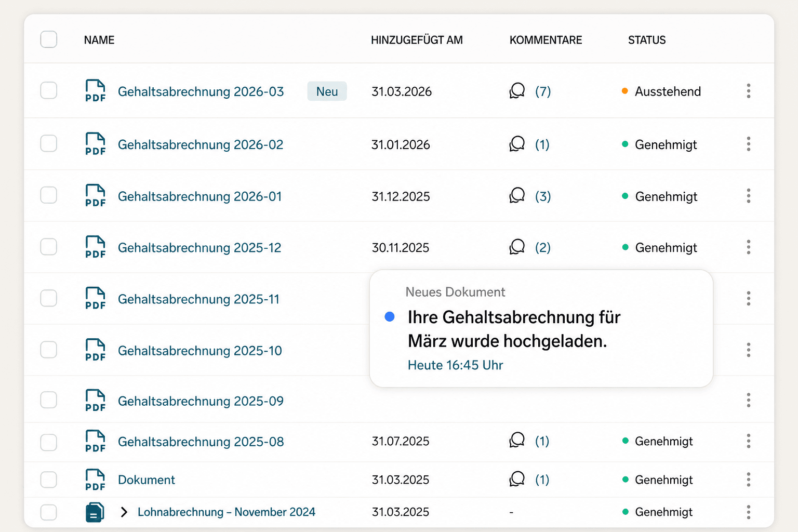Open Gehaltsabrechnung 2025-12 document link
Image resolution: width=798 pixels, height=532 pixels.
point(199,248)
